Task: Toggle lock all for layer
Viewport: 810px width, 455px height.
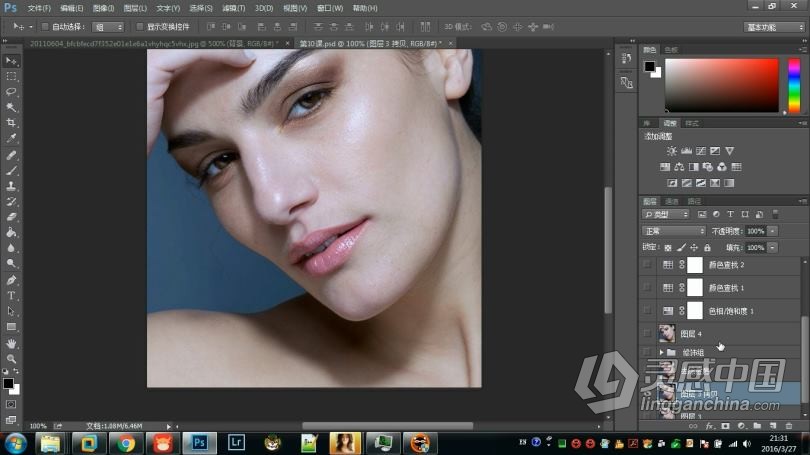Action: click(x=707, y=247)
